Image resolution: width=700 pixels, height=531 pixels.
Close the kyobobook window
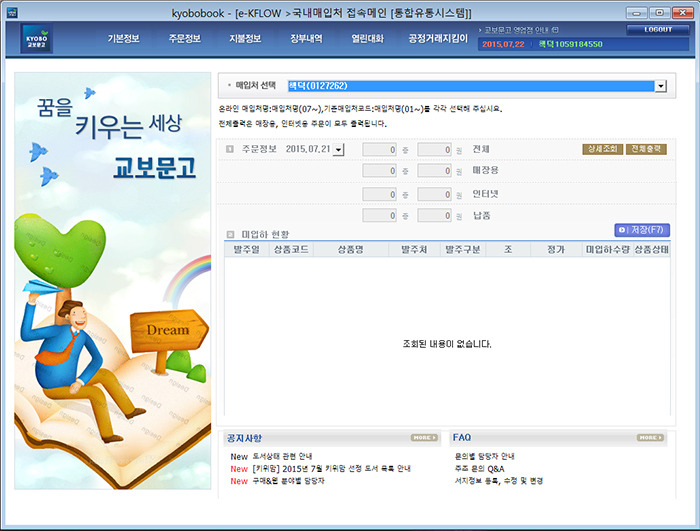tap(683, 13)
